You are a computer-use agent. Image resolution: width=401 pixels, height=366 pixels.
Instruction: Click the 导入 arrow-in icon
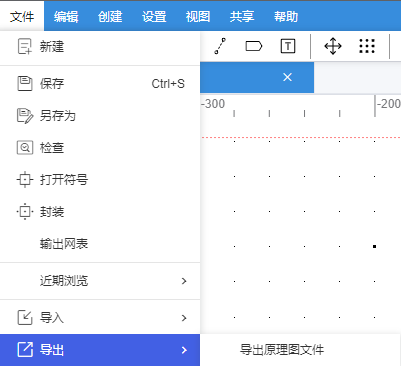tap(25, 318)
